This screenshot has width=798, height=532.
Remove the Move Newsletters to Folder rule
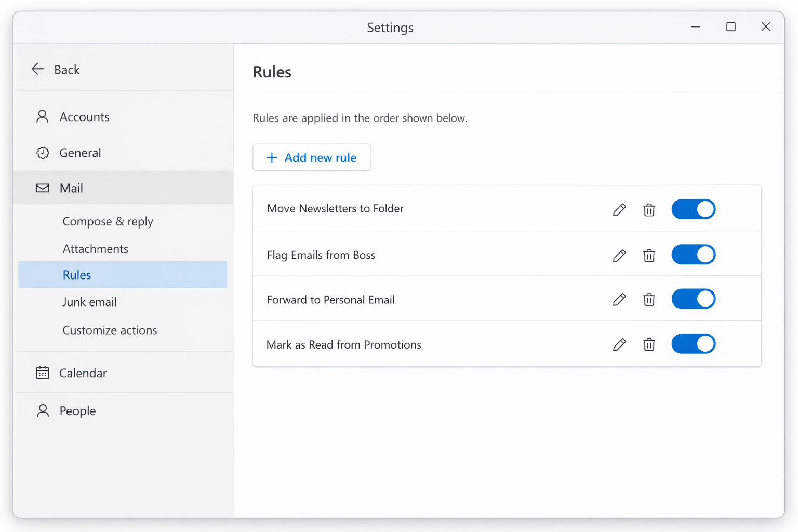[649, 210]
